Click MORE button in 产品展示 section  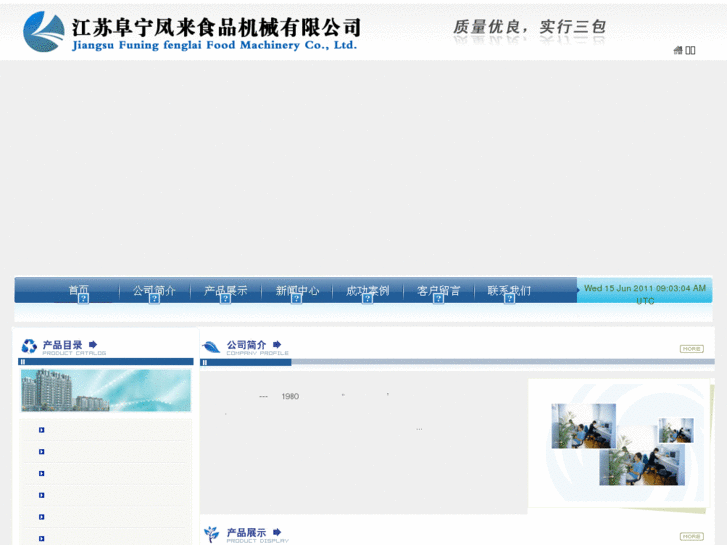coord(692,536)
